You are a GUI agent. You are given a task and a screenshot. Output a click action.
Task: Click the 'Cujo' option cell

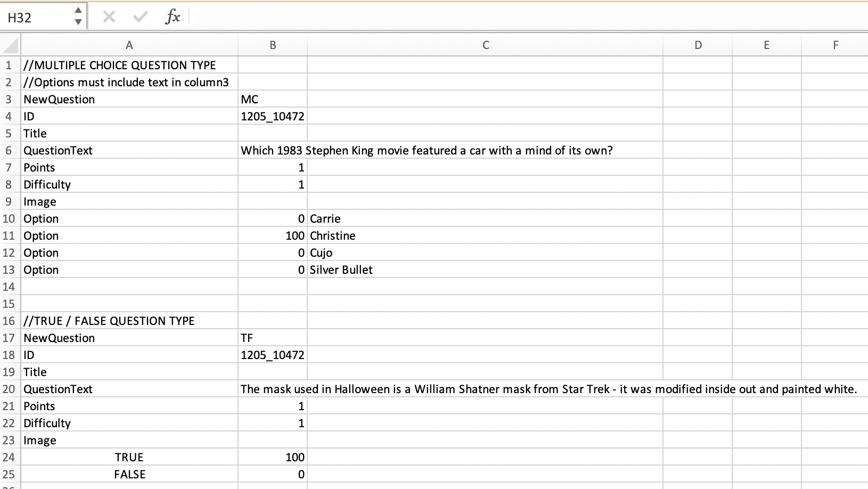coord(485,252)
